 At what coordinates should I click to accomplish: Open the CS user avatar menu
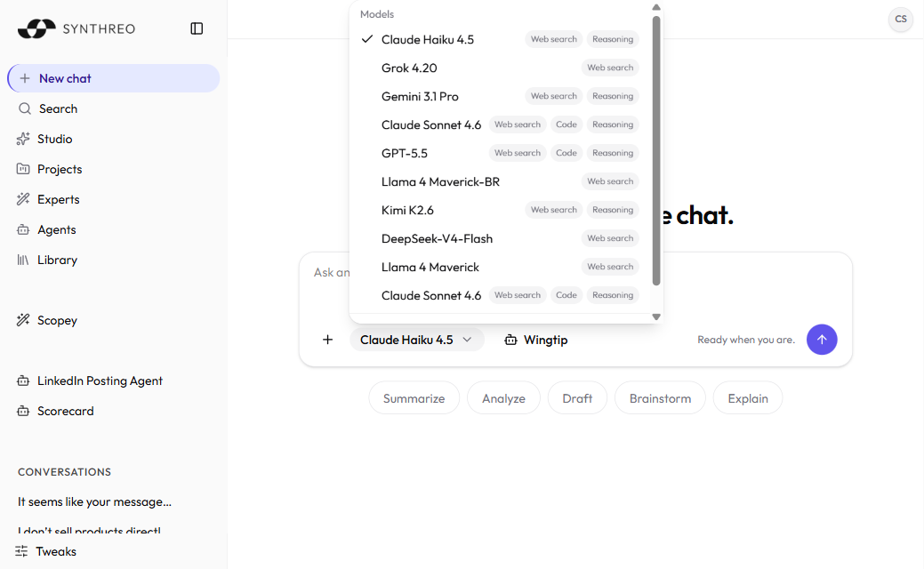900,19
